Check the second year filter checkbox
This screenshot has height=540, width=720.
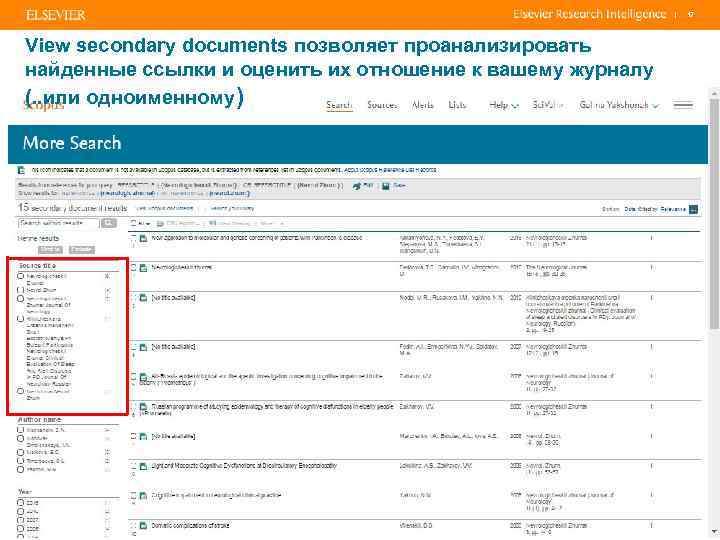click(x=21, y=512)
